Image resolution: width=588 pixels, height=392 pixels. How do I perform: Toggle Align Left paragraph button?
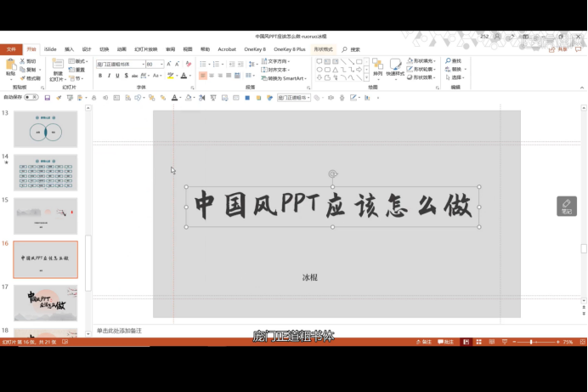pyautogui.click(x=203, y=76)
